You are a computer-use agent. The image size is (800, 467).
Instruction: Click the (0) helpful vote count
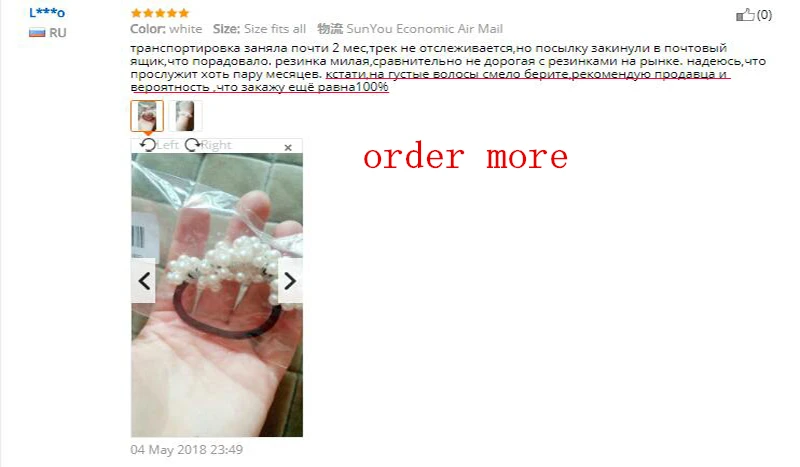pyautogui.click(x=764, y=15)
